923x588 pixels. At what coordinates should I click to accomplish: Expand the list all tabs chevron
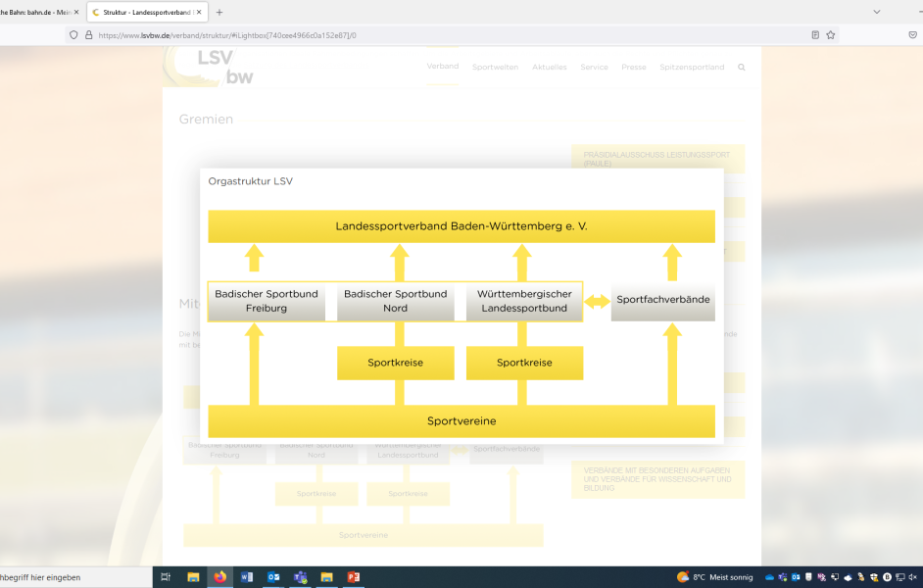pyautogui.click(x=877, y=12)
